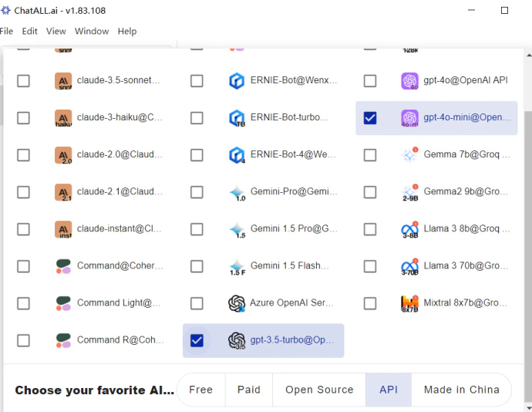Click the ERNIE-Bot-turbo icon
This screenshot has width=532, height=412.
237,118
